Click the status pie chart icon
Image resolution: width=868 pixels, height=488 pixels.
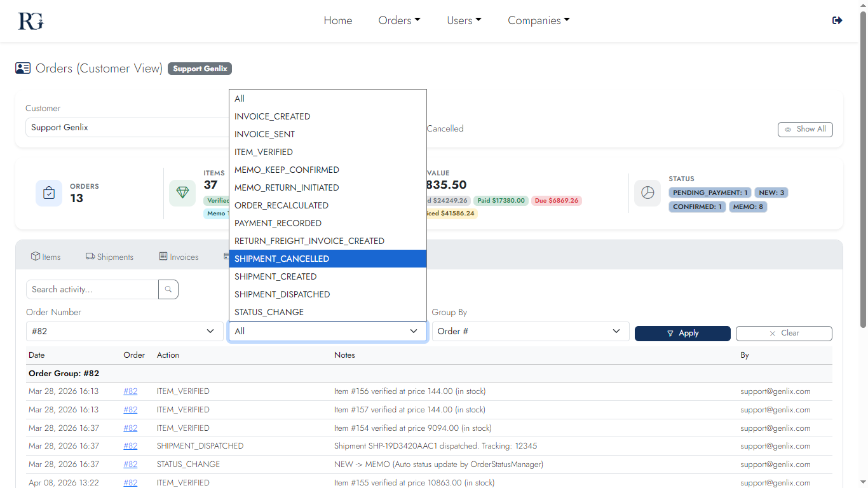click(648, 193)
